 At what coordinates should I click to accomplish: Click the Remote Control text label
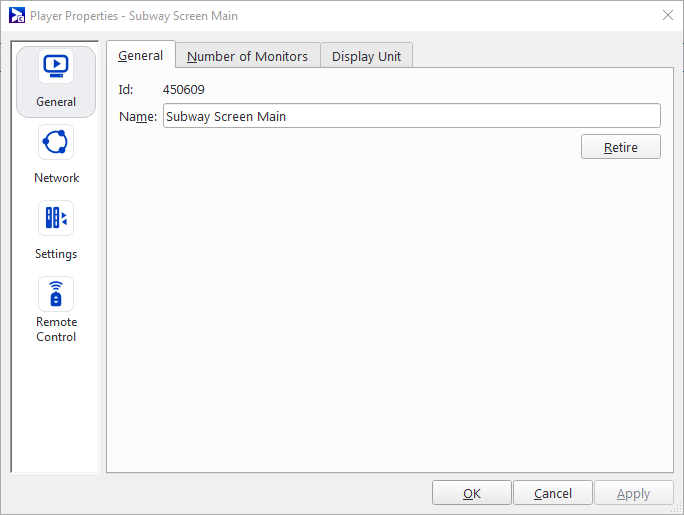tap(56, 329)
